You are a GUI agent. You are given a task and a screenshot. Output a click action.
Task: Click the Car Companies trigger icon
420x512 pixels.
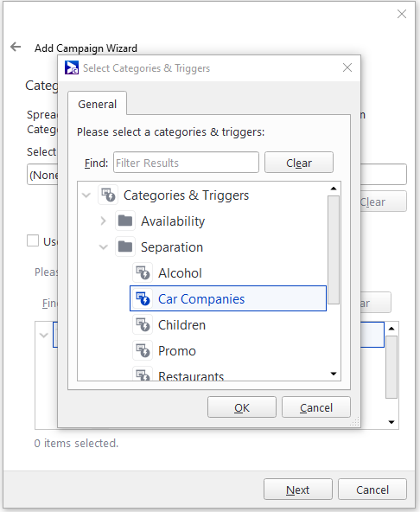143,298
